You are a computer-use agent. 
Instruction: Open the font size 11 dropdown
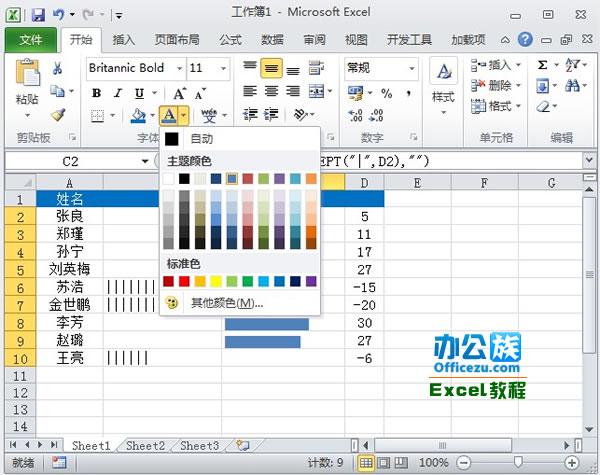pos(223,69)
